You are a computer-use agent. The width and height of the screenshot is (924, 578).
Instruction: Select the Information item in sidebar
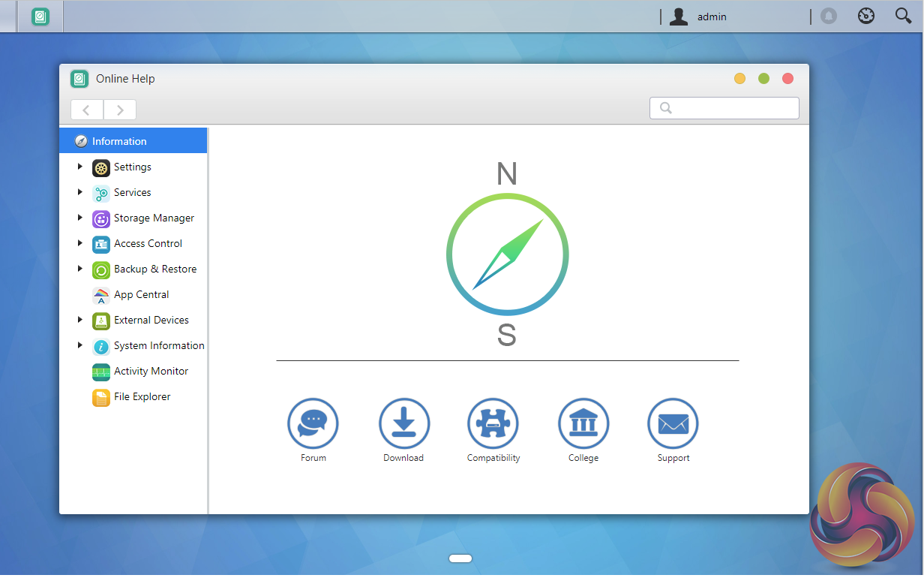(133, 141)
